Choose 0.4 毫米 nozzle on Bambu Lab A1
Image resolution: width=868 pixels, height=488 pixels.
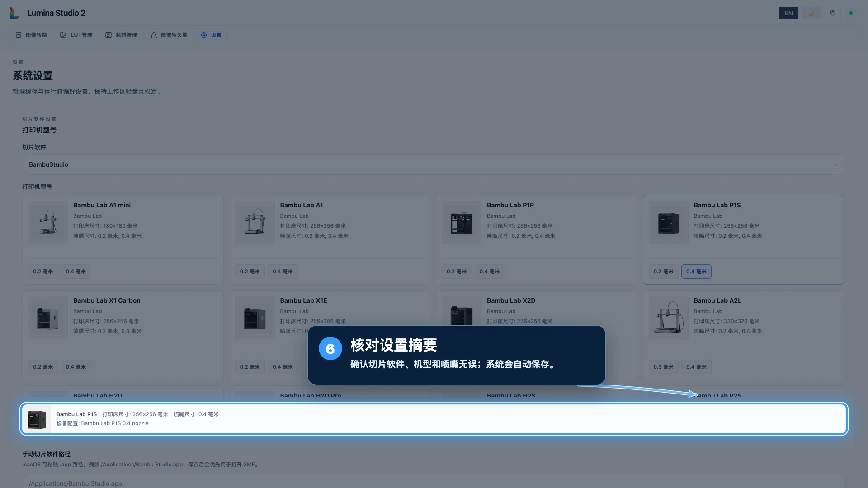coord(283,272)
